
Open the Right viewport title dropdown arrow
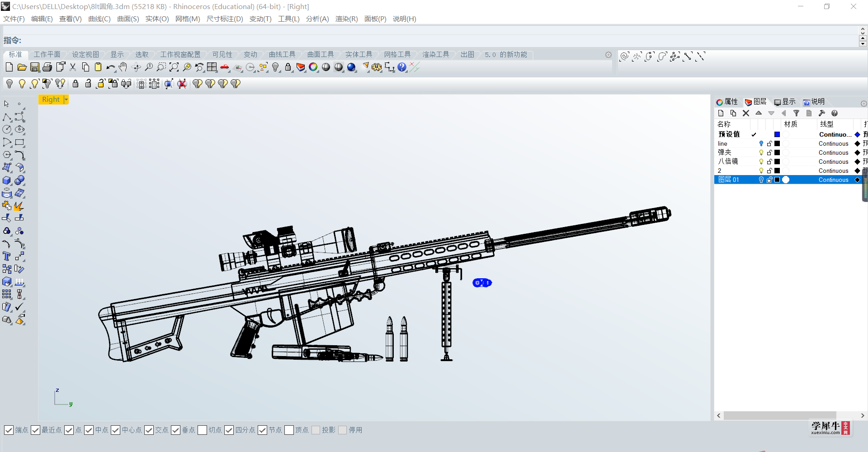[x=66, y=100]
